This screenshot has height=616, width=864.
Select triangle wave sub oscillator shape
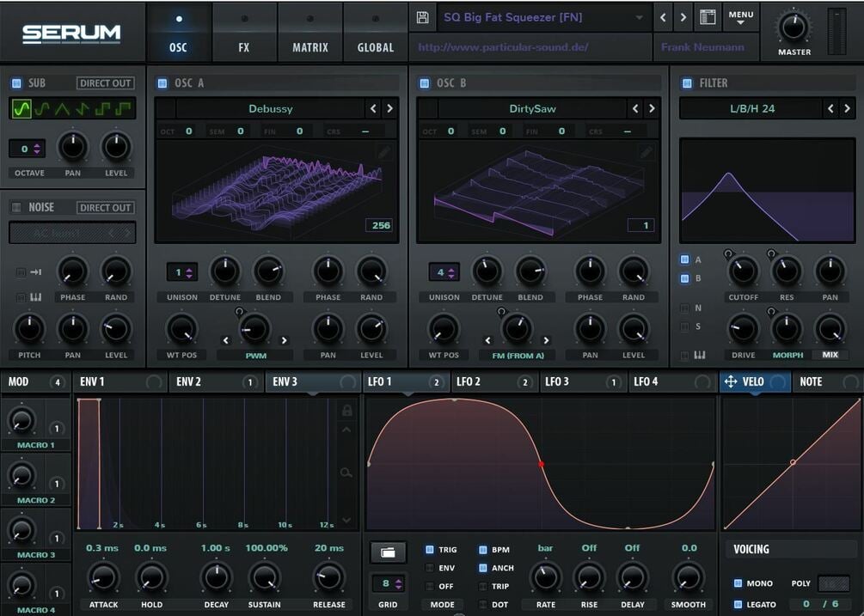(62, 108)
